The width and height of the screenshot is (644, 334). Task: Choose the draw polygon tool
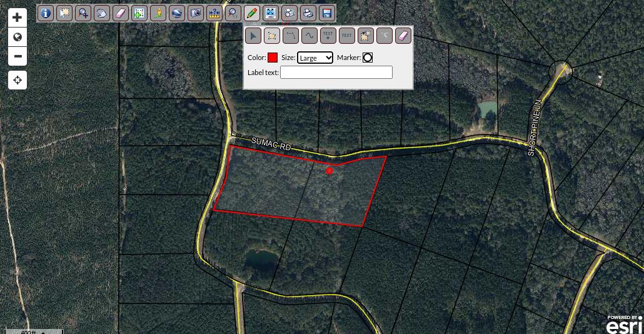tap(272, 36)
